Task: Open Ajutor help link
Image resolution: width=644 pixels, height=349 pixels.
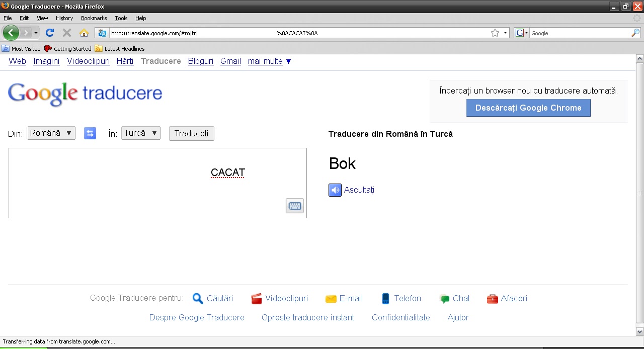Action: (458, 317)
